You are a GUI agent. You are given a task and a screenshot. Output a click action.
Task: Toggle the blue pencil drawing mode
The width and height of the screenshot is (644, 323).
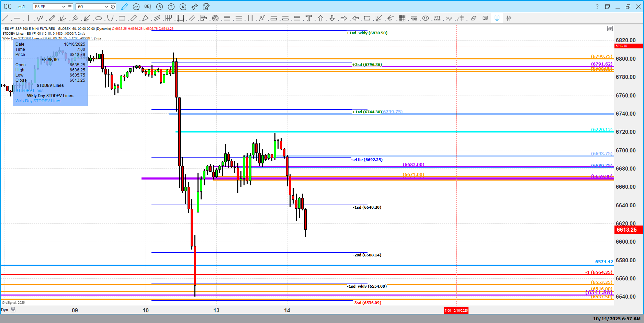click(x=124, y=7)
